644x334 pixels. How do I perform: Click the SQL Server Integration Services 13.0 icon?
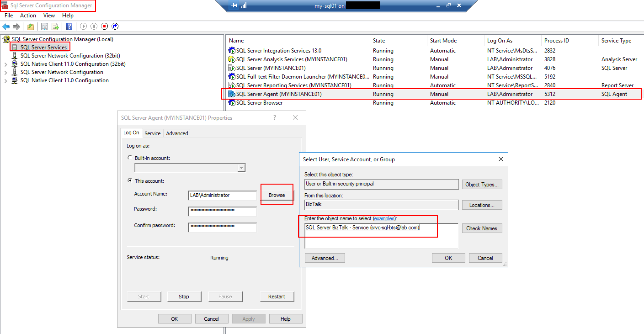pos(232,51)
